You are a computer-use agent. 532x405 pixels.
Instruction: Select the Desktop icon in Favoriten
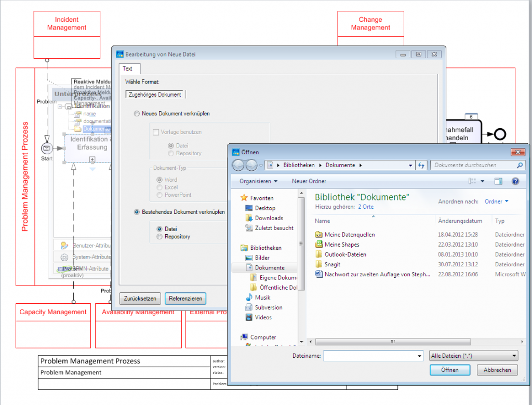click(249, 208)
